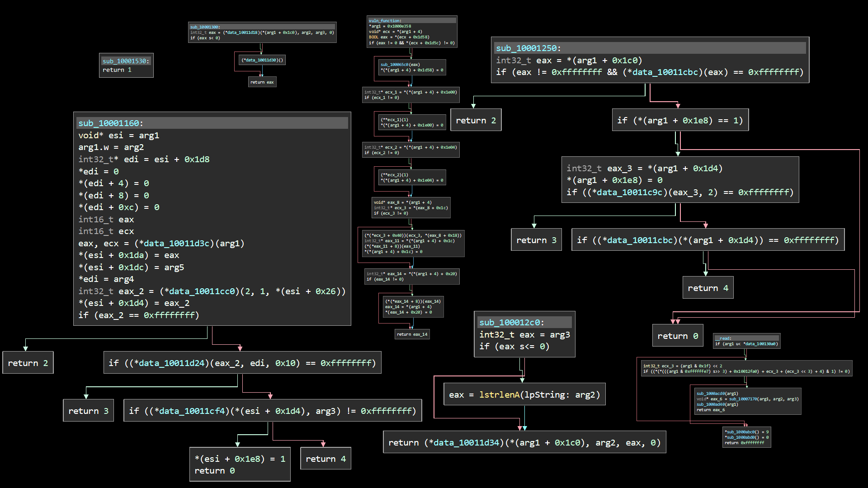Select the 'return eax_14' exit block
868x488 pixels.
pyautogui.click(x=412, y=334)
